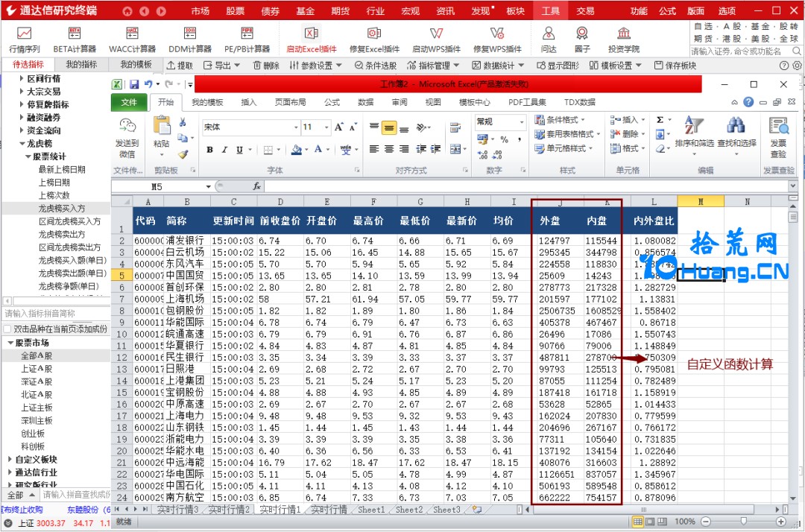Screen dimensions: 805x532
Task: Select column M header in Excel
Action: [700, 202]
